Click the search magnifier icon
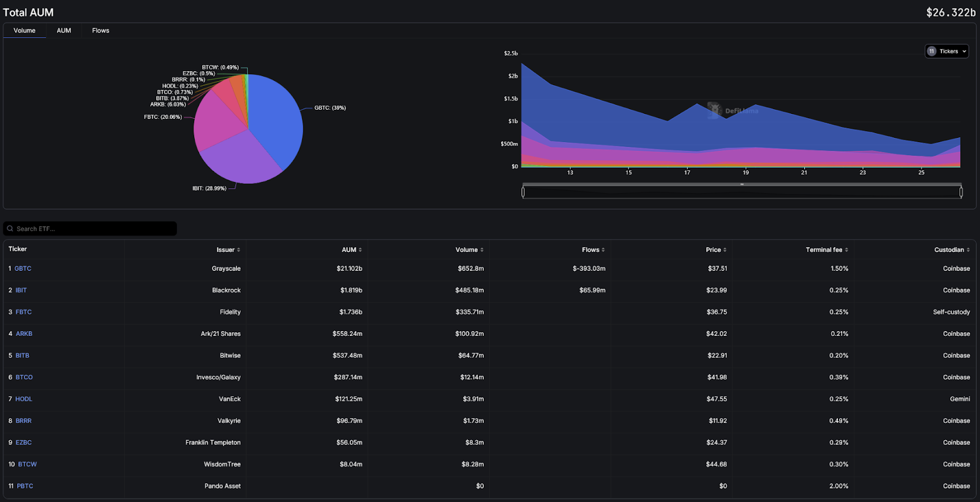Screen dimensions: 980x502 pos(10,229)
